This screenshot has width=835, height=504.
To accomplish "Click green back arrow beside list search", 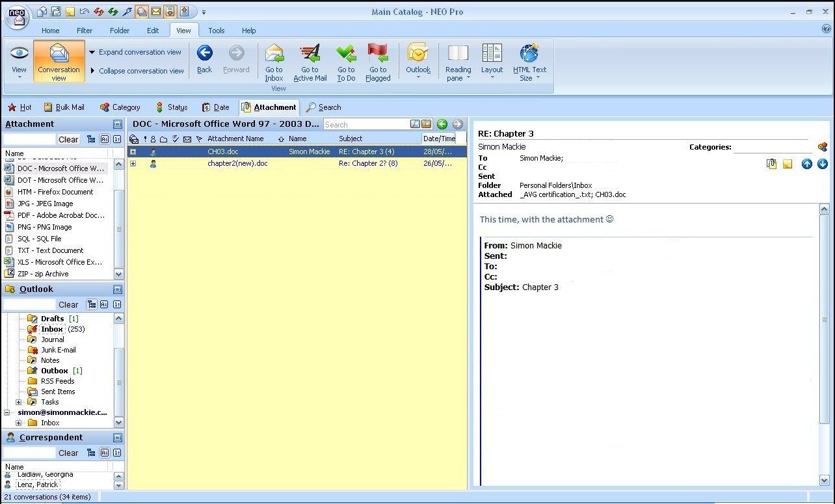I will coord(442,124).
